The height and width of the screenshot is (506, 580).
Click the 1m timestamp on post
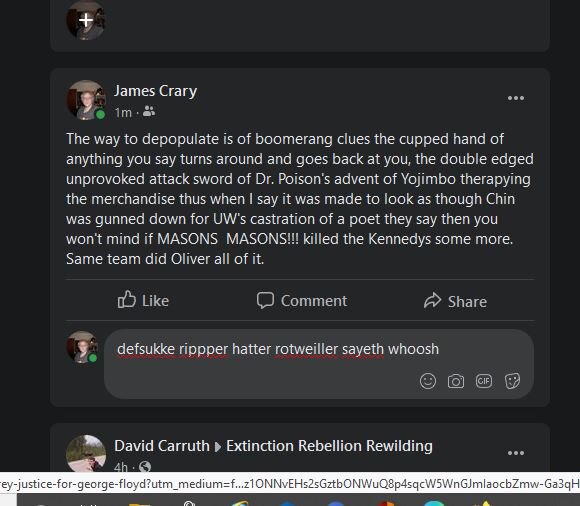coord(123,112)
